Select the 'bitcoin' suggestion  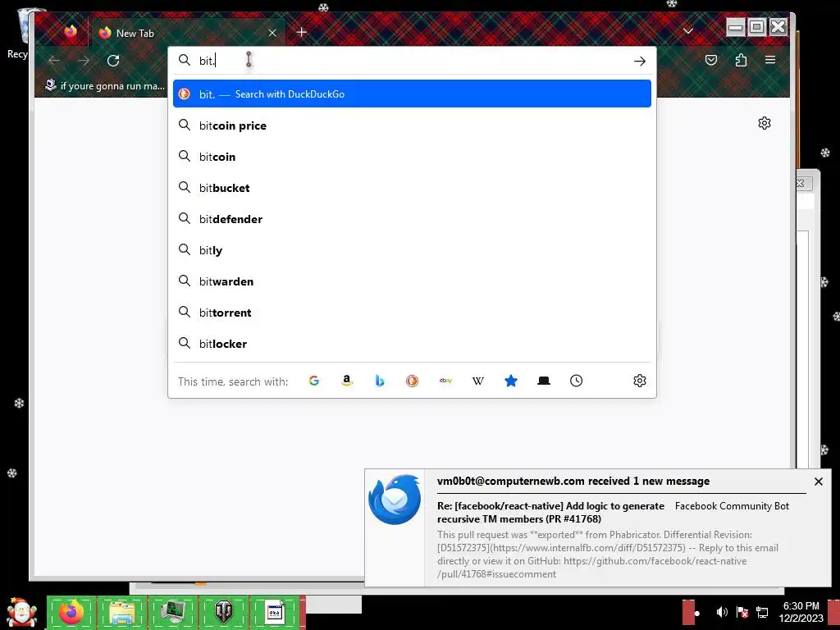coord(412,157)
